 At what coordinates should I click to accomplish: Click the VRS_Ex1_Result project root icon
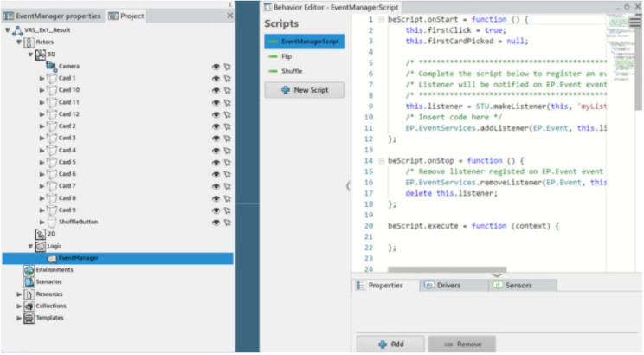18,29
